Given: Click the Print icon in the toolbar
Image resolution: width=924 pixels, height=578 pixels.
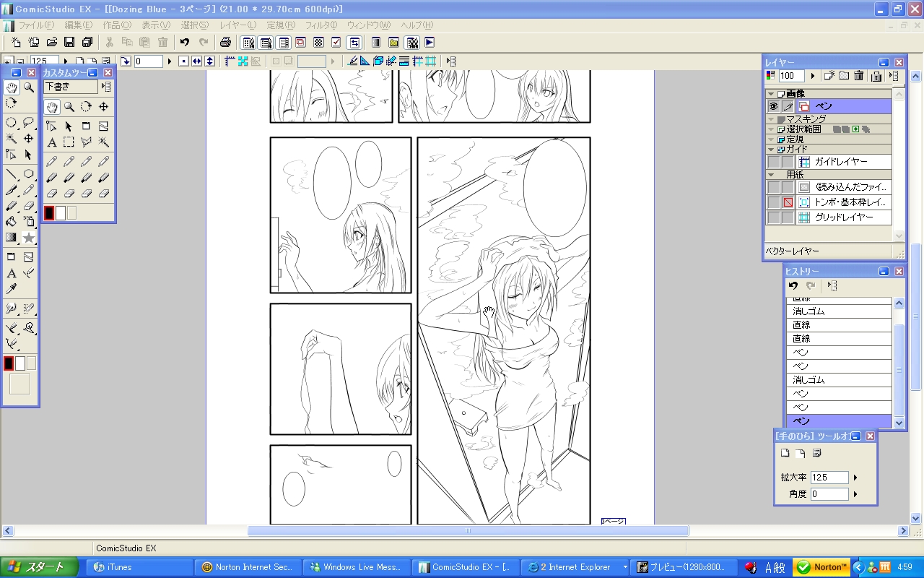Looking at the screenshot, I should (x=225, y=43).
